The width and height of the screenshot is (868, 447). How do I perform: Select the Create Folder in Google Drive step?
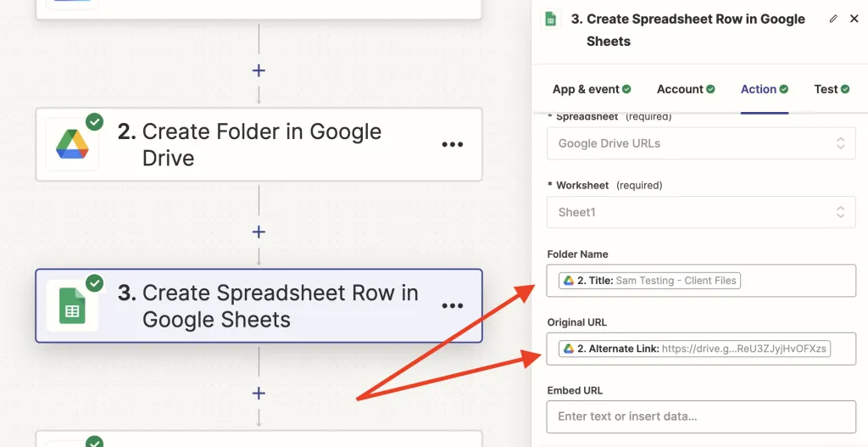pos(259,144)
